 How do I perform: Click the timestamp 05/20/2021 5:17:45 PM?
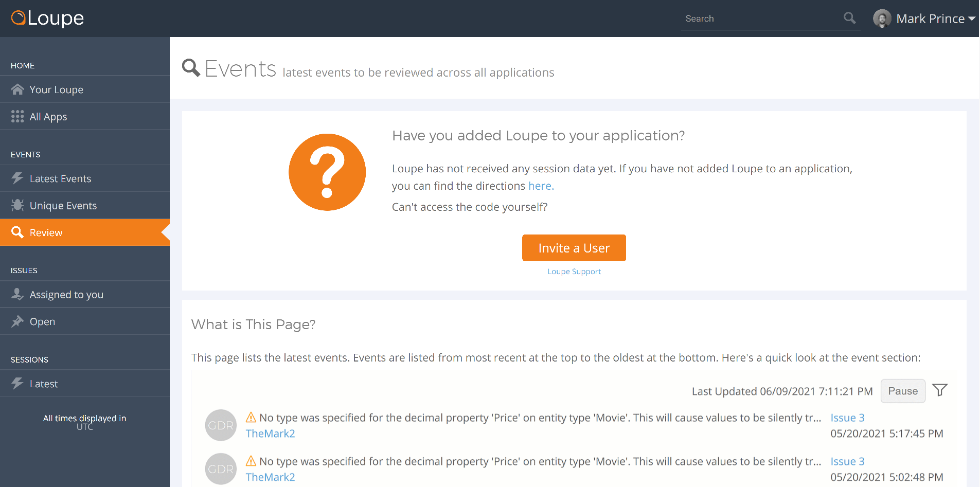(x=886, y=434)
